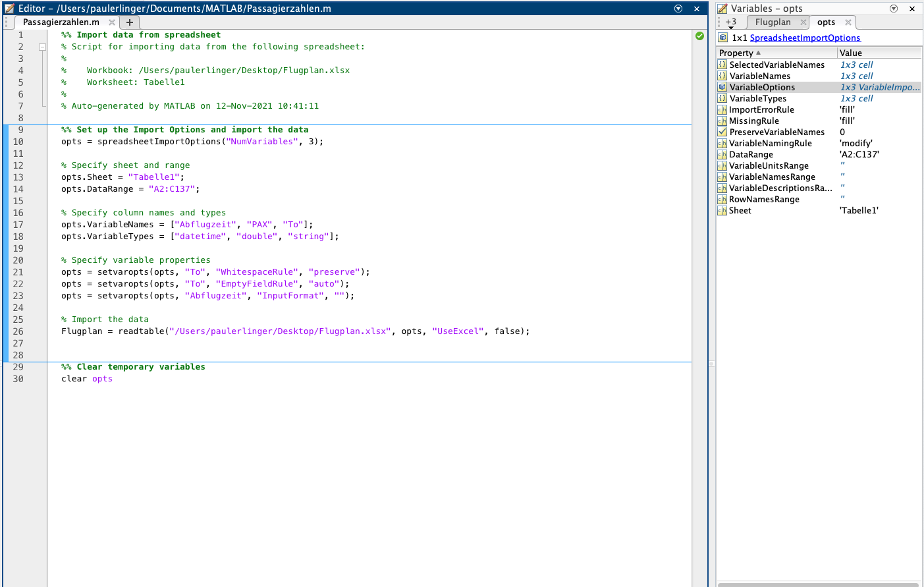Close the Flugplan variable tab
Screen dimensions: 924x587
pos(803,22)
